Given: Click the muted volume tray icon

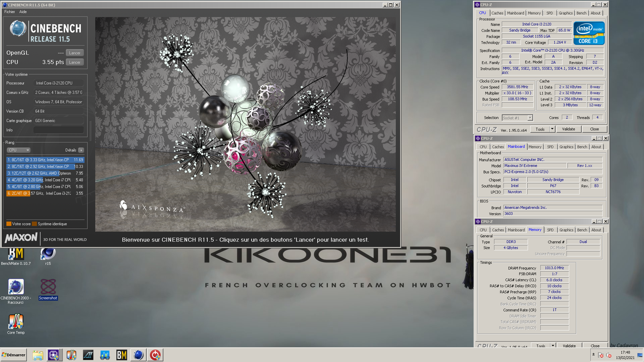Looking at the screenshot, I should [609, 355].
